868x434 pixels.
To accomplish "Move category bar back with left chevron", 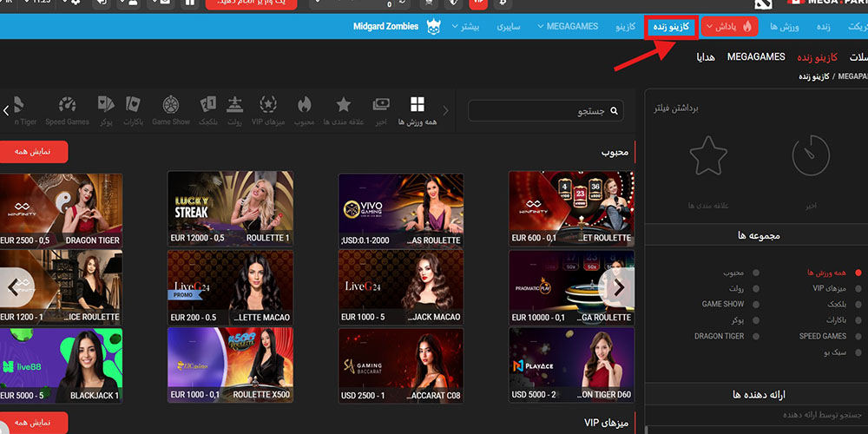I will pyautogui.click(x=6, y=111).
